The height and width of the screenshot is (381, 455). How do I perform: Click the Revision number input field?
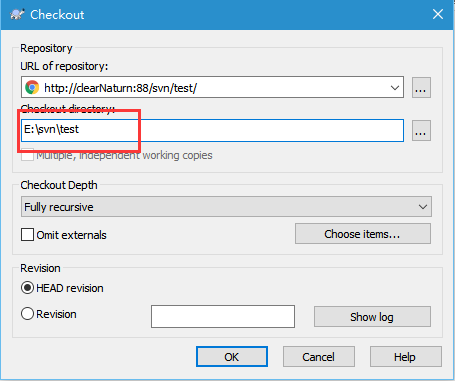[x=223, y=316]
